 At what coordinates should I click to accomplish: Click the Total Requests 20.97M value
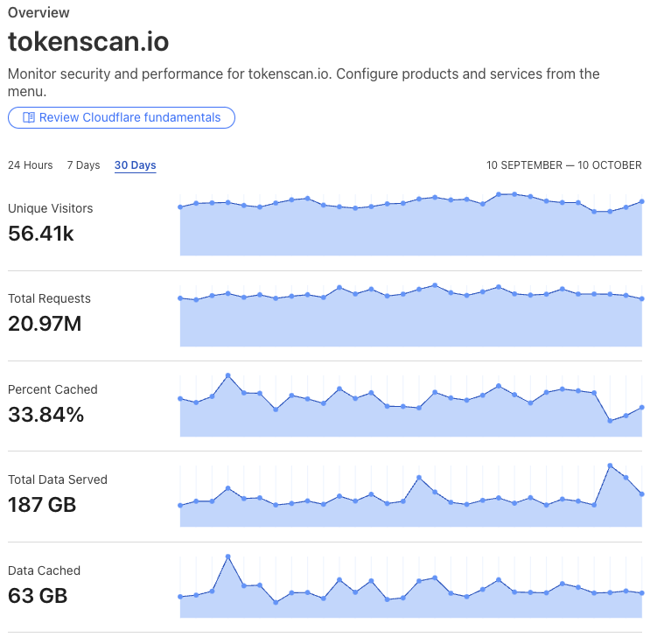point(45,324)
